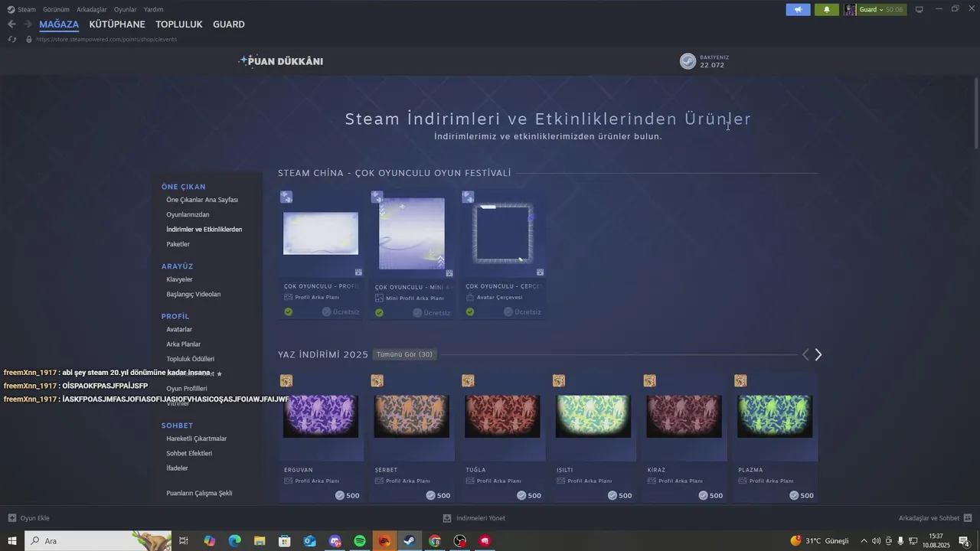Viewport: 980px width, 551px height.
Task: Reload the store page
Action: 12,39
